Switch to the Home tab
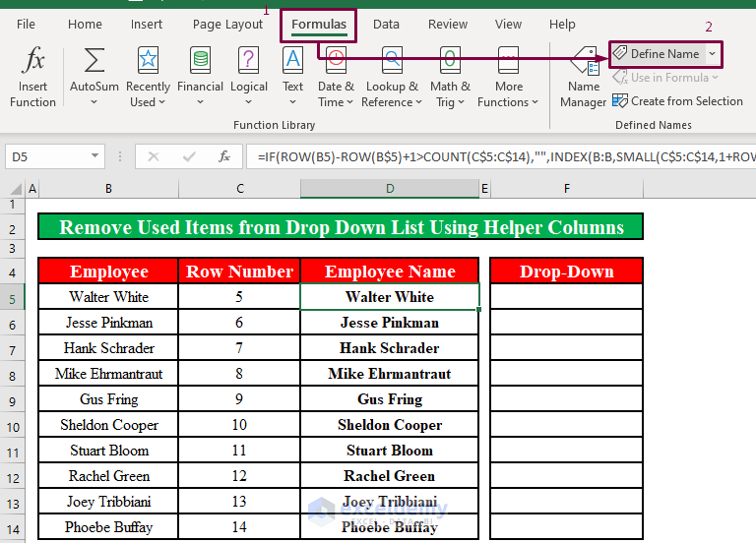Image resolution: width=756 pixels, height=543 pixels. pos(85,24)
